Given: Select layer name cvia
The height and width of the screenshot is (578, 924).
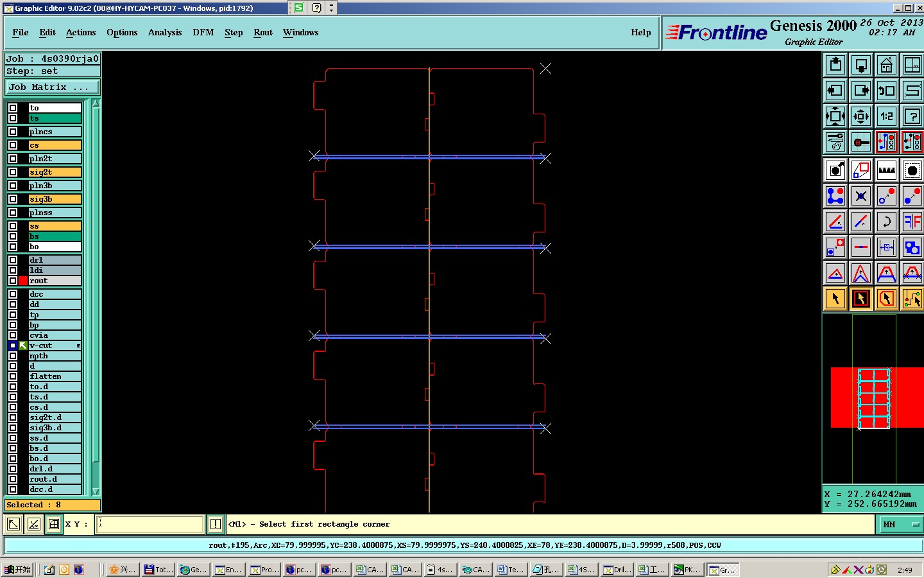Looking at the screenshot, I should 55,335.
